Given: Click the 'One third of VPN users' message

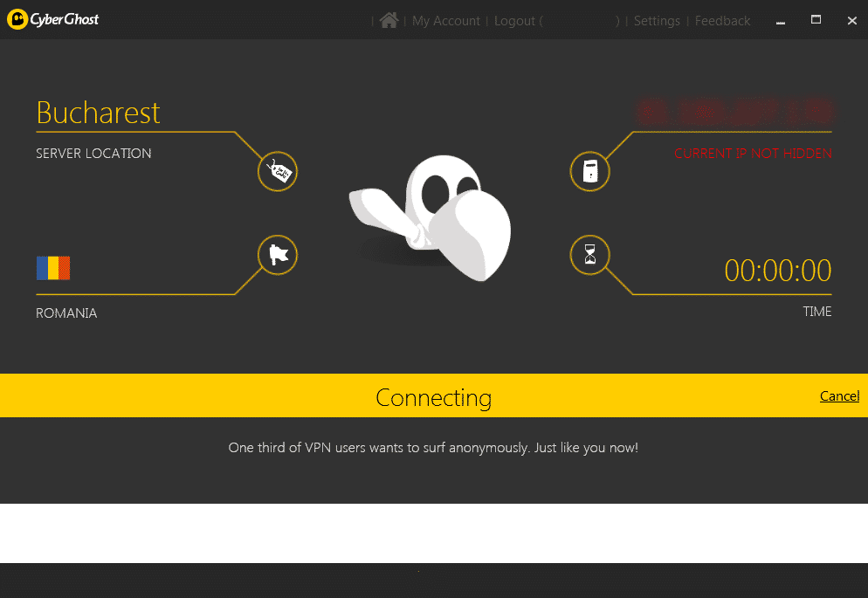Looking at the screenshot, I should click(x=433, y=448).
